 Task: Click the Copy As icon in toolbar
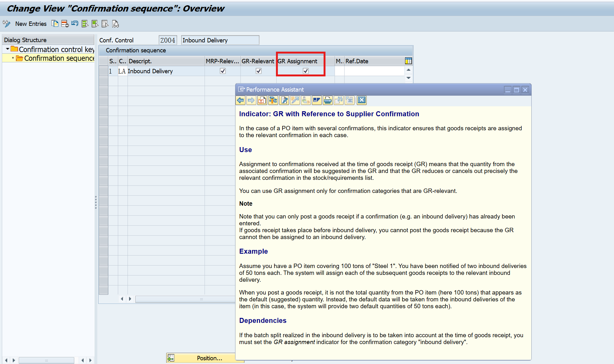click(x=55, y=24)
